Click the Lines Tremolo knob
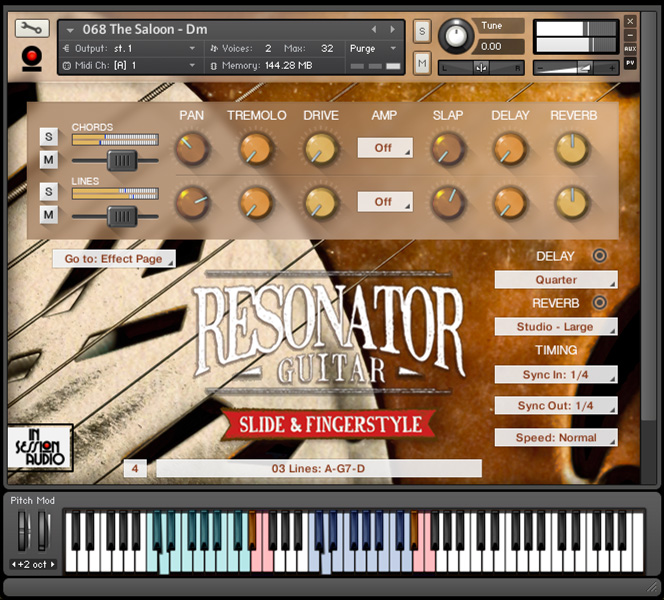This screenshot has height=600, width=664. click(256, 202)
